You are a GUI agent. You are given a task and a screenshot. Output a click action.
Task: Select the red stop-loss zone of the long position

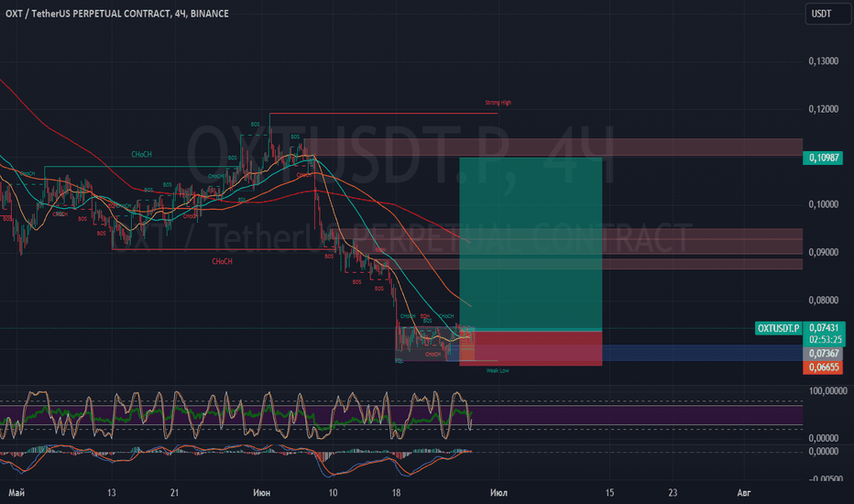[531, 348]
